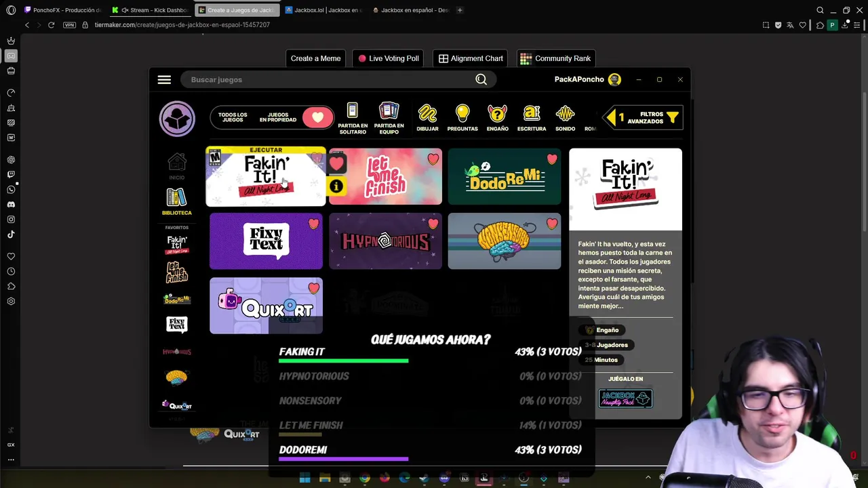Screen dimensions: 868x488
Task: Toggle the VPN badge in address bar
Action: (x=69, y=25)
